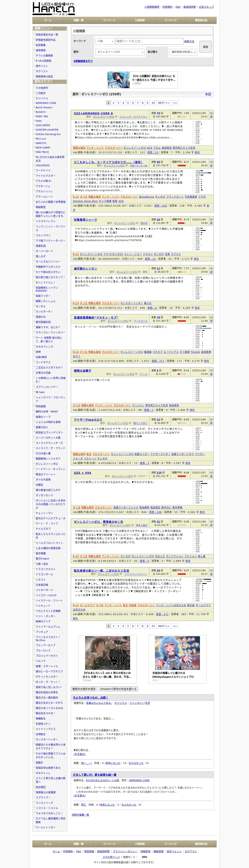The height and width of the screenshot is (868, 249).
Task: Open 評価未算定作品一覧 in the search menu
Action: click(47, 35)
